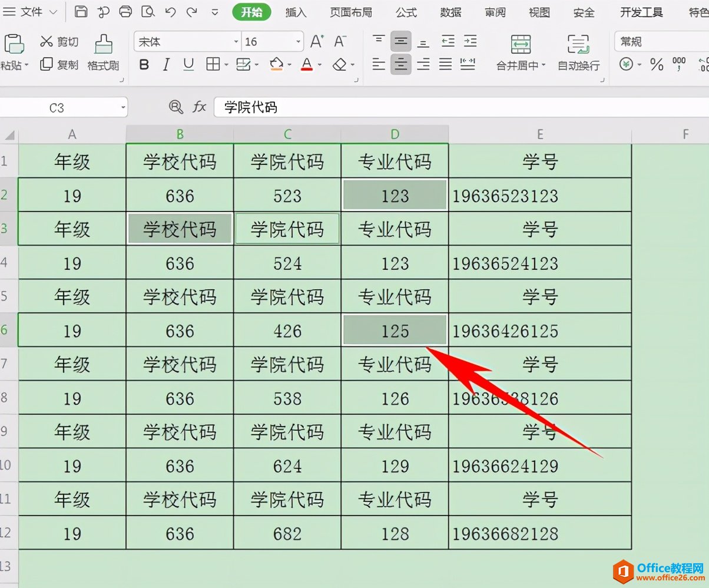The width and height of the screenshot is (709, 588).
Task: Open Print Preview from the quick access toolbar
Action: (x=148, y=12)
